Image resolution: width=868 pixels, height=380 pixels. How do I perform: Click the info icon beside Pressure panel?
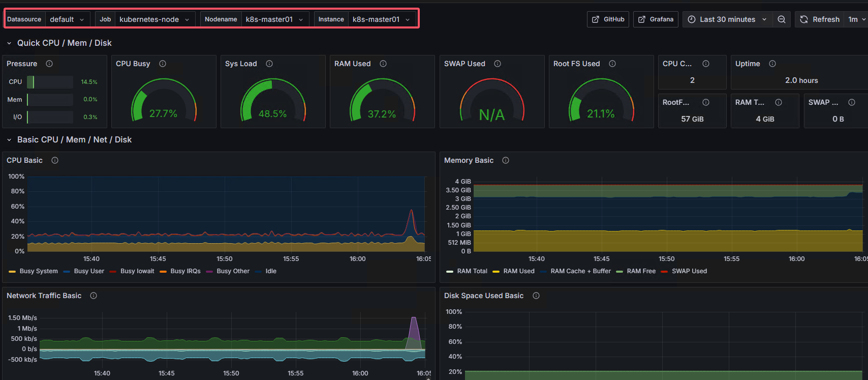coord(49,64)
